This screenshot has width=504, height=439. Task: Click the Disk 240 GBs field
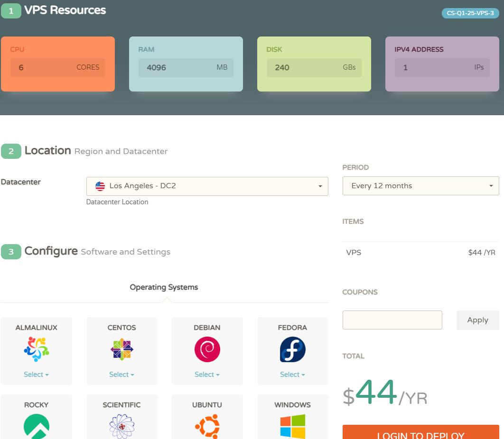[314, 67]
